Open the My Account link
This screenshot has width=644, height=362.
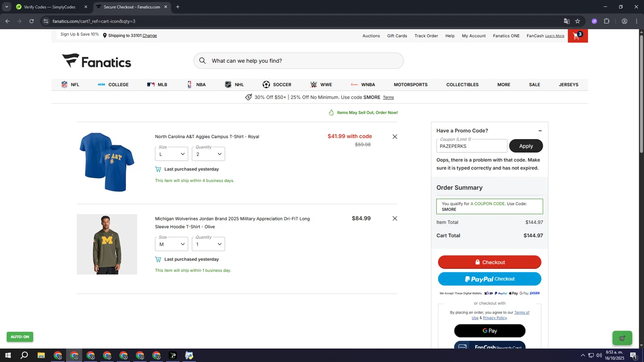474,36
